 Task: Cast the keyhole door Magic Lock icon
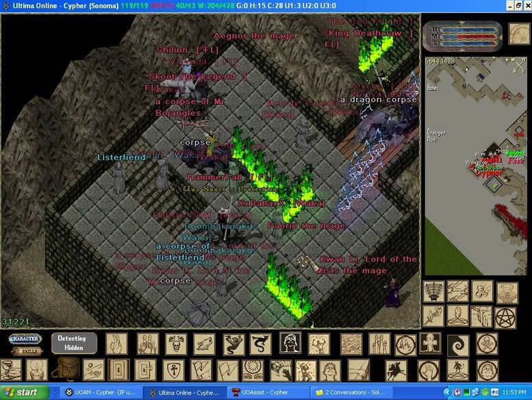[x=118, y=369]
